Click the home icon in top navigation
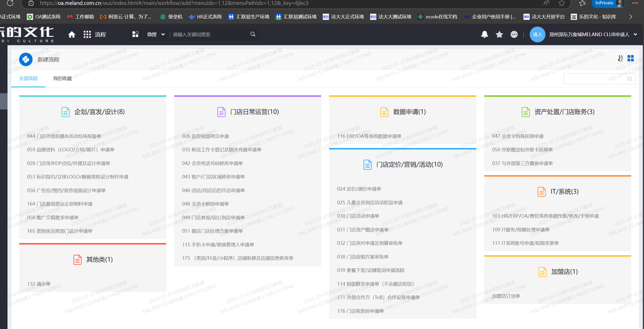Image resolution: width=644 pixels, height=329 pixels. 71,35
